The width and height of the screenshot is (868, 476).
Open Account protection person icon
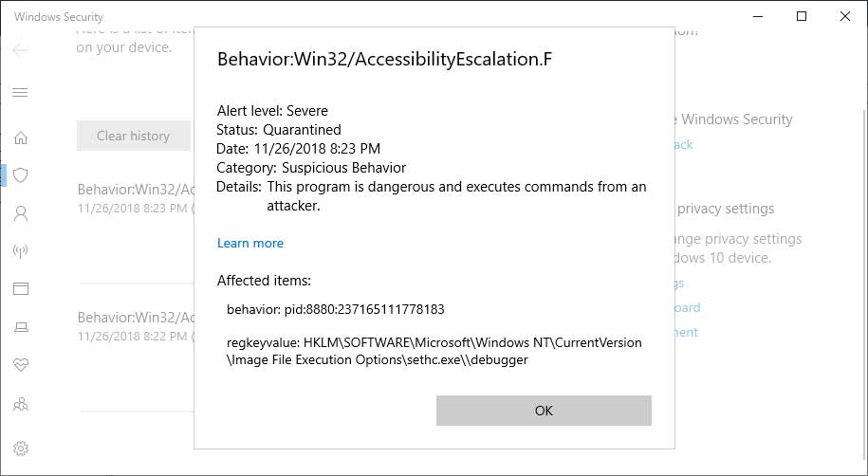pyautogui.click(x=21, y=213)
